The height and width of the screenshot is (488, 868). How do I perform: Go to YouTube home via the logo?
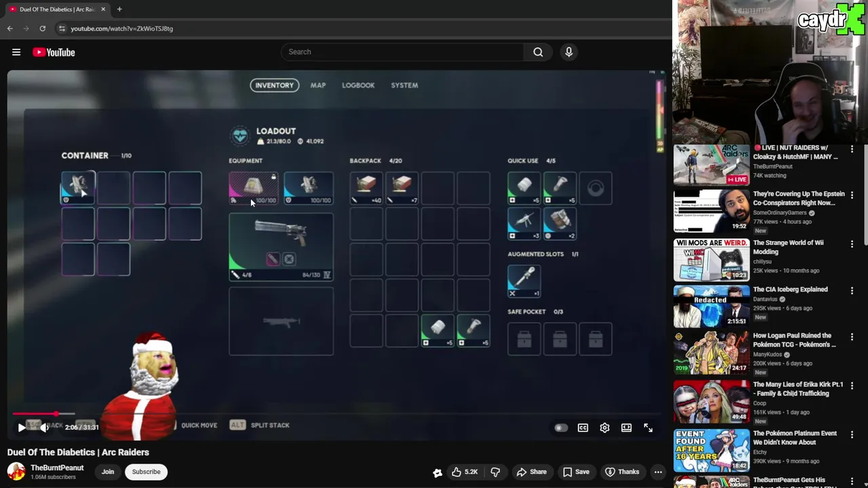pos(54,52)
